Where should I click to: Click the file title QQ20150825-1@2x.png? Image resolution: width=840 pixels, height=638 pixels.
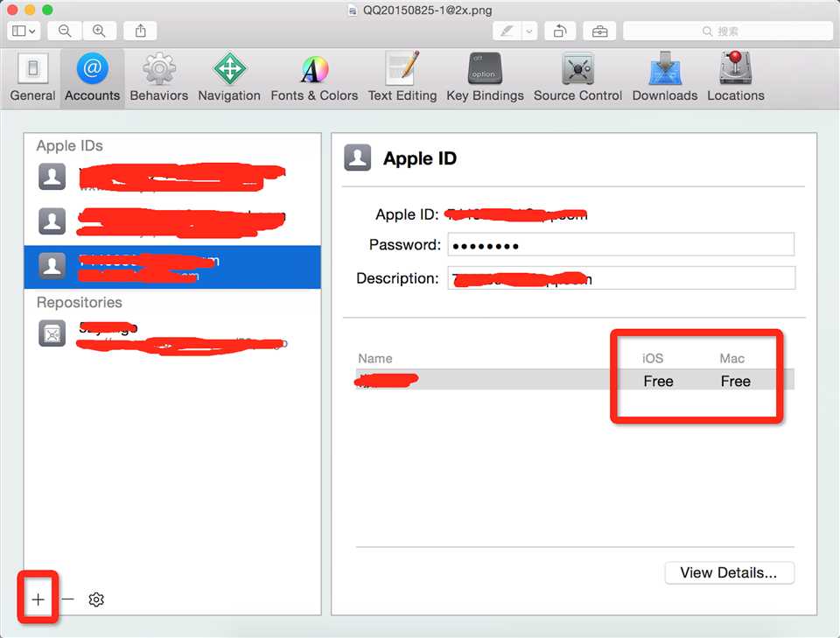[427, 11]
